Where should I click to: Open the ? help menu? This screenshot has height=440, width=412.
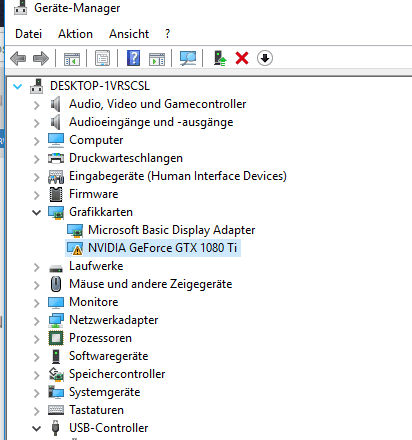pos(167,34)
